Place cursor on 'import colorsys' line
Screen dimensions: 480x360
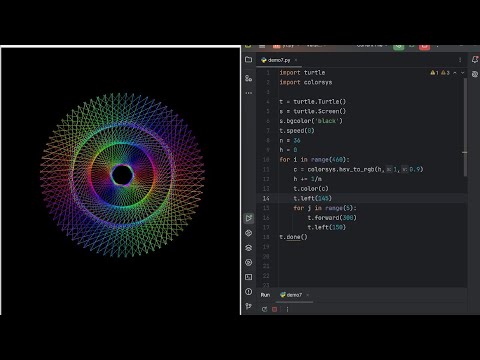click(x=306, y=82)
